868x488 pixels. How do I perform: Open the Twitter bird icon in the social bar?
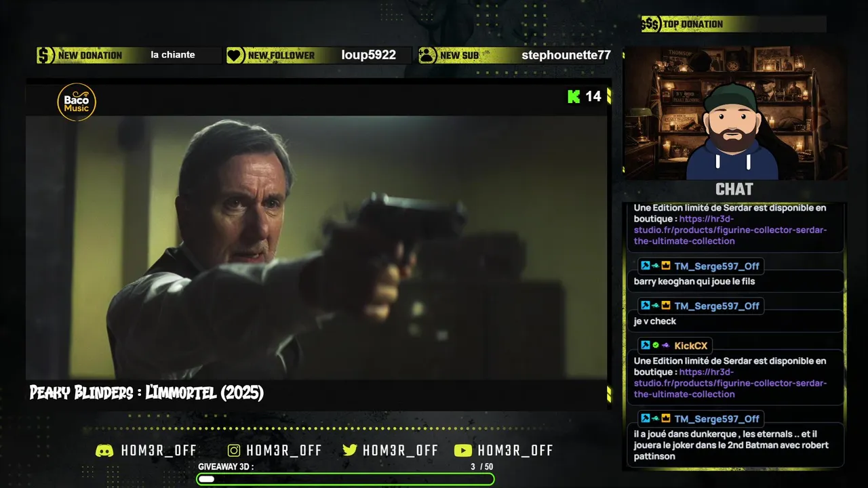coord(350,451)
